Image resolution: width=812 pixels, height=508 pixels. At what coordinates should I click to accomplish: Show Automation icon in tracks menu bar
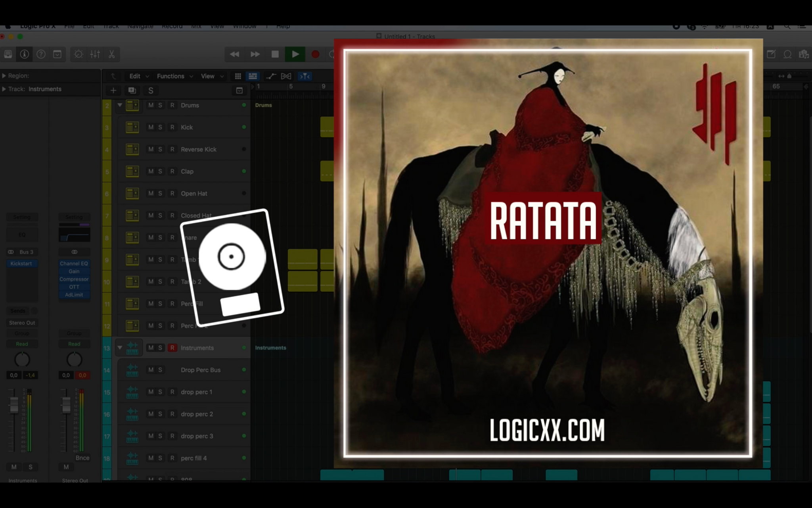[271, 76]
